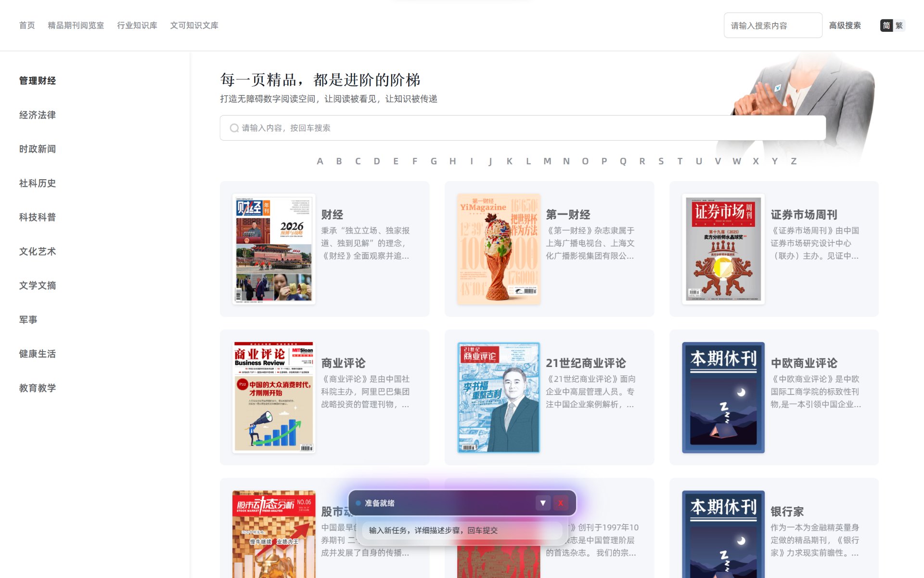Filter magazines by letter B

339,161
